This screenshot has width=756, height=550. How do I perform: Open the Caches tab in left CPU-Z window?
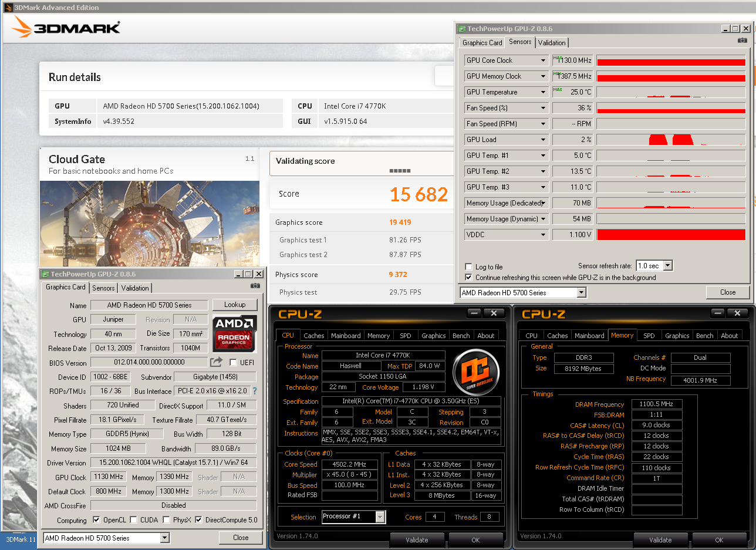click(314, 336)
